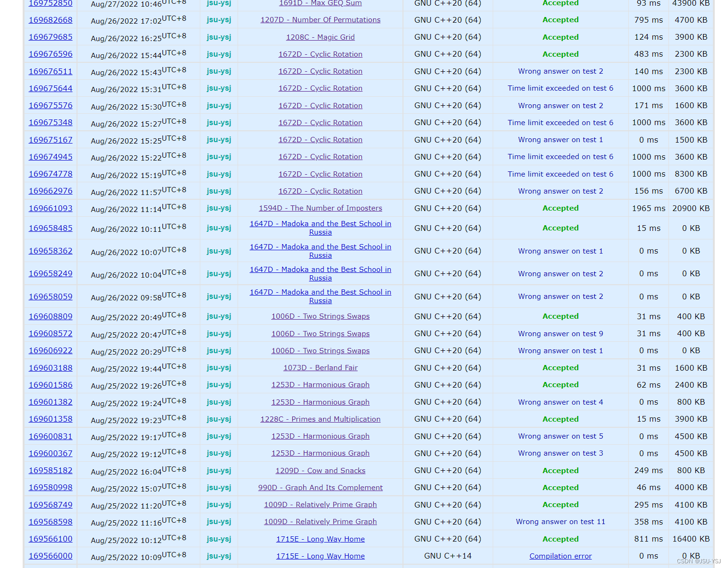The height and width of the screenshot is (568, 728).
Task: Open submission 169662976
Action: pos(51,191)
